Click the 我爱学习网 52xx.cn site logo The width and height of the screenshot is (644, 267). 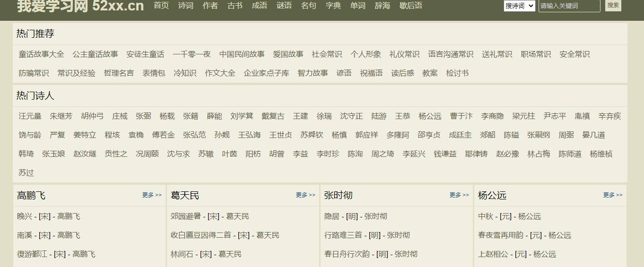[80, 6]
